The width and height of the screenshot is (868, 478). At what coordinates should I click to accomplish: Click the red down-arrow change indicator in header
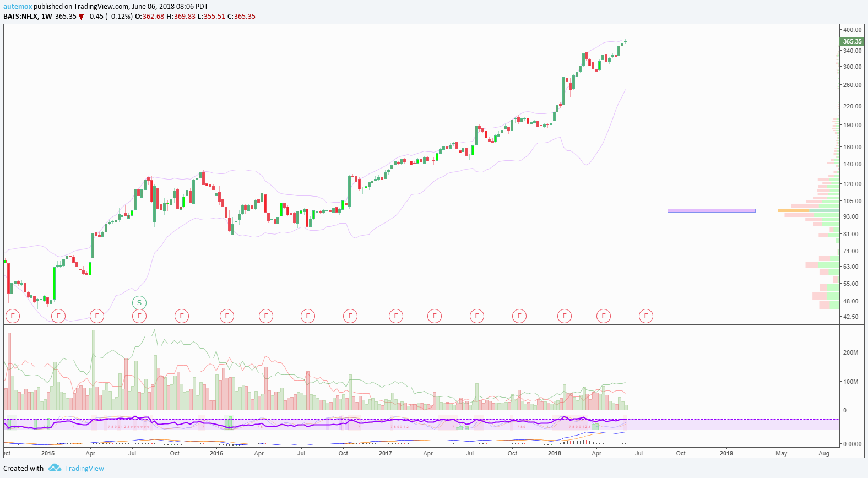82,17
